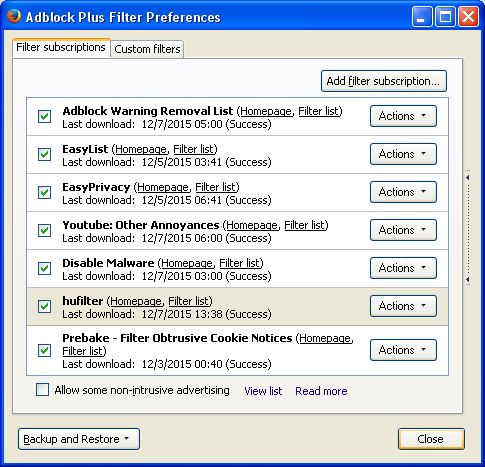Uncheck the EasyList subscription checkbox
This screenshot has height=467, width=485.
(x=44, y=154)
